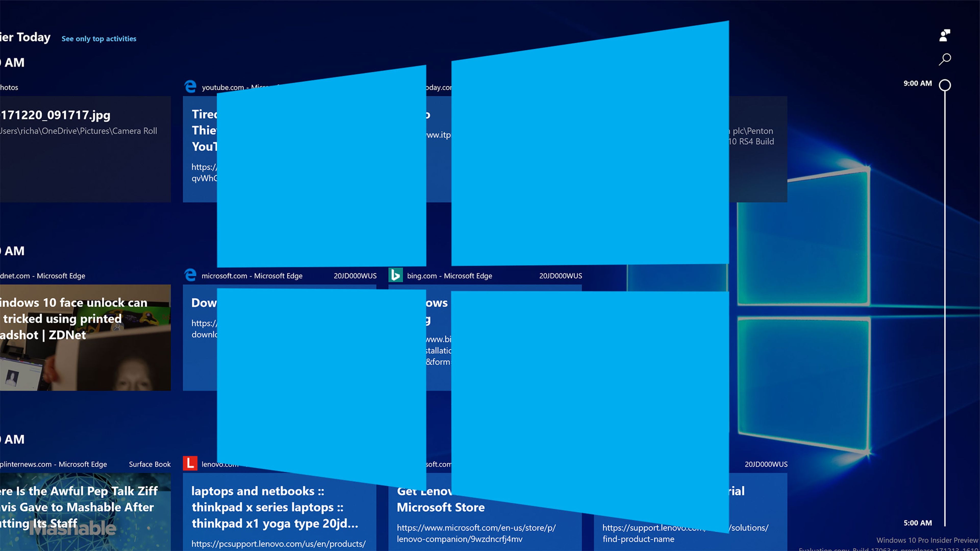This screenshot has width=980, height=551.
Task: Click the red Lenovo L icon
Action: pyautogui.click(x=190, y=463)
